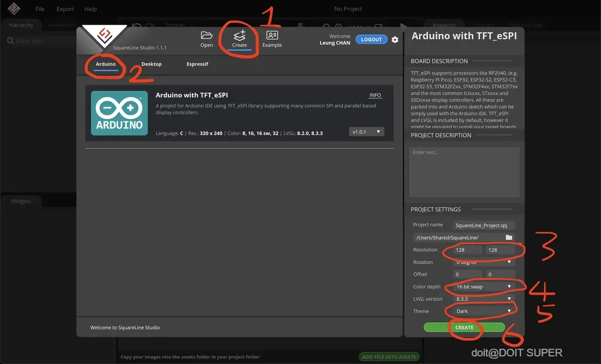This screenshot has width=601, height=364.
Task: Open the Theme dropdown
Action: [x=484, y=311]
